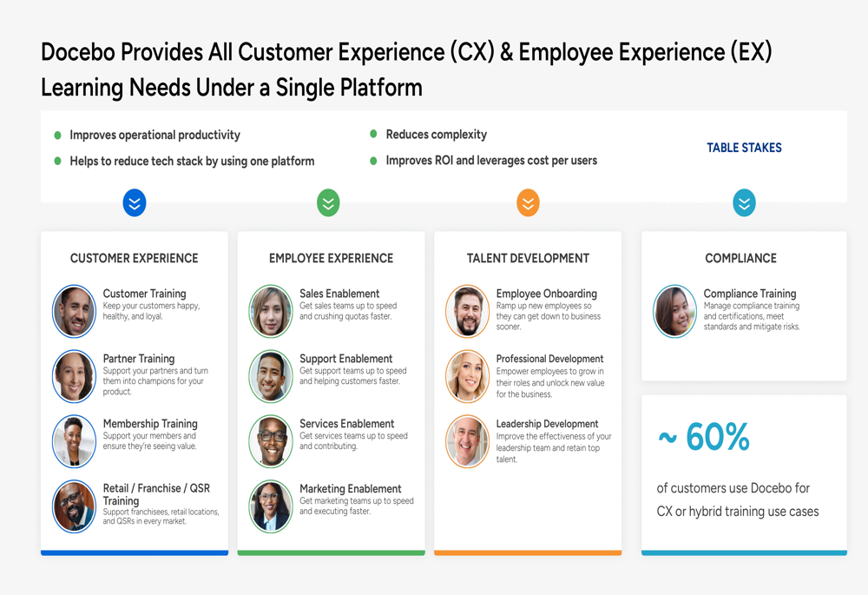Screen dimensions: 868x595
Task: Click the TALENT DEVELOPMENT column title
Action: (x=528, y=258)
